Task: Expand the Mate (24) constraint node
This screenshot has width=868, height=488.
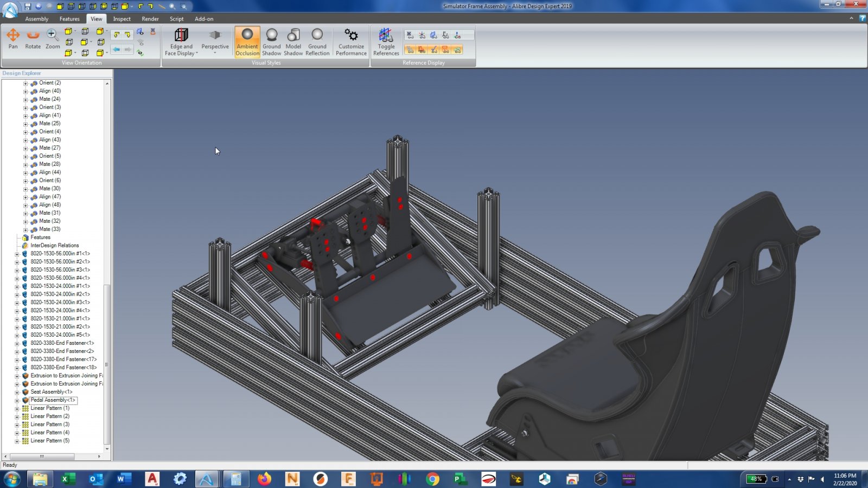Action: coord(25,100)
